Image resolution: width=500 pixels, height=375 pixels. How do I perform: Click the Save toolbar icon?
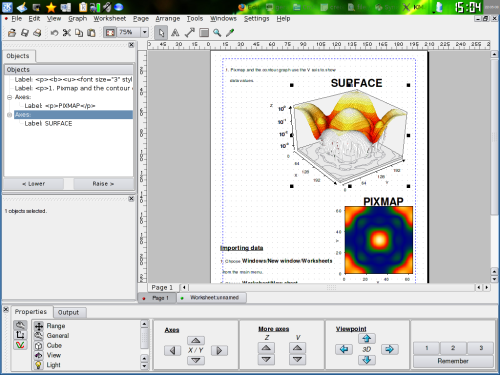(25, 33)
